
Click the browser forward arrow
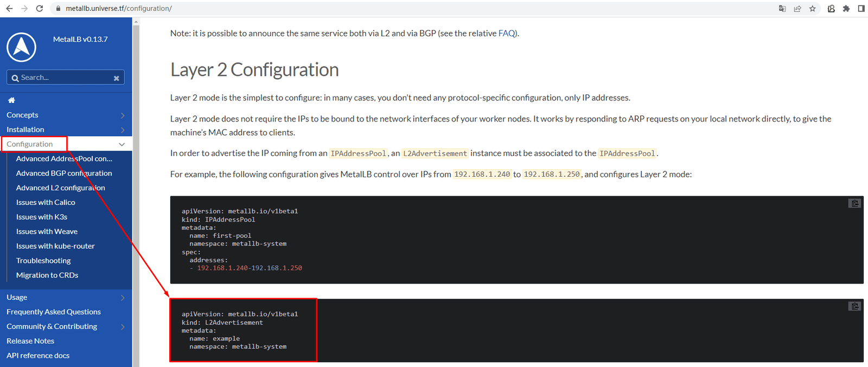point(24,9)
